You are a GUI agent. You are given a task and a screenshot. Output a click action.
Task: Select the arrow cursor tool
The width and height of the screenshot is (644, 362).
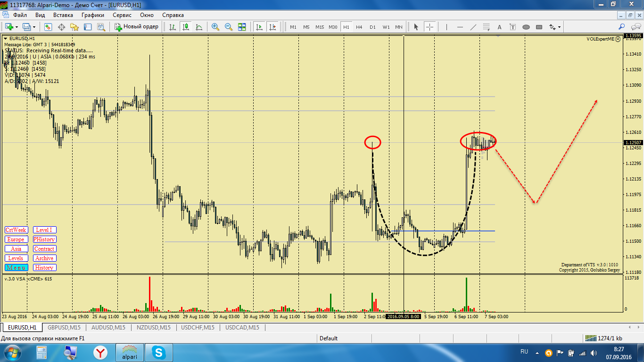416,27
